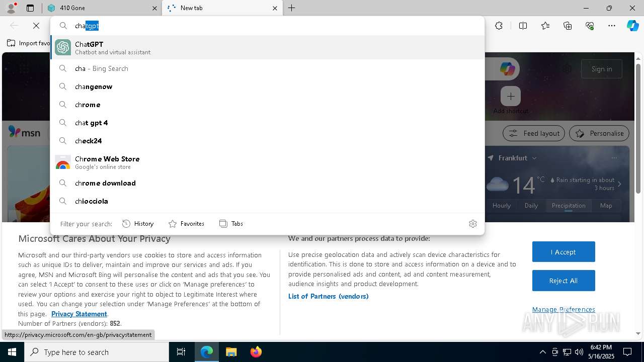Open the notification center icon

(627, 352)
